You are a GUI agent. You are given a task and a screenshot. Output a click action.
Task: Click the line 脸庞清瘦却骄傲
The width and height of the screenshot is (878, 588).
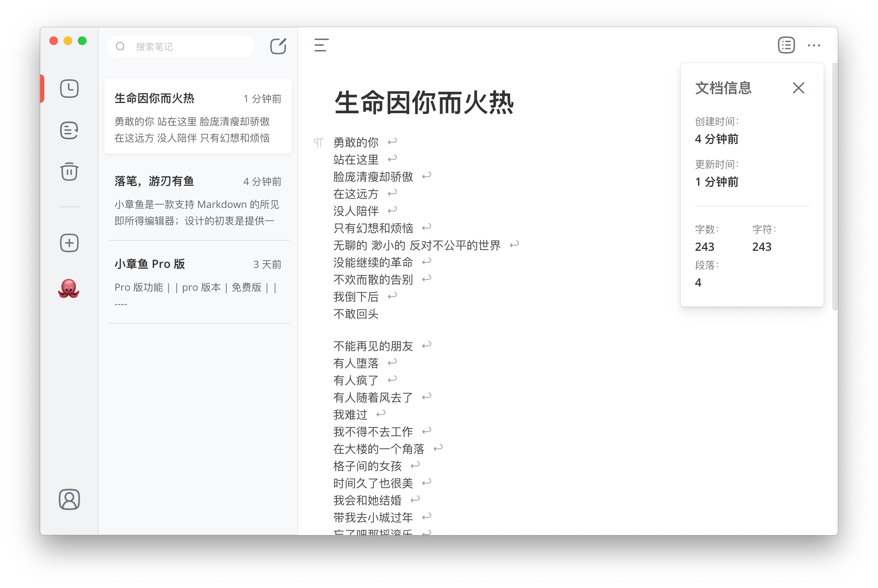(x=373, y=176)
